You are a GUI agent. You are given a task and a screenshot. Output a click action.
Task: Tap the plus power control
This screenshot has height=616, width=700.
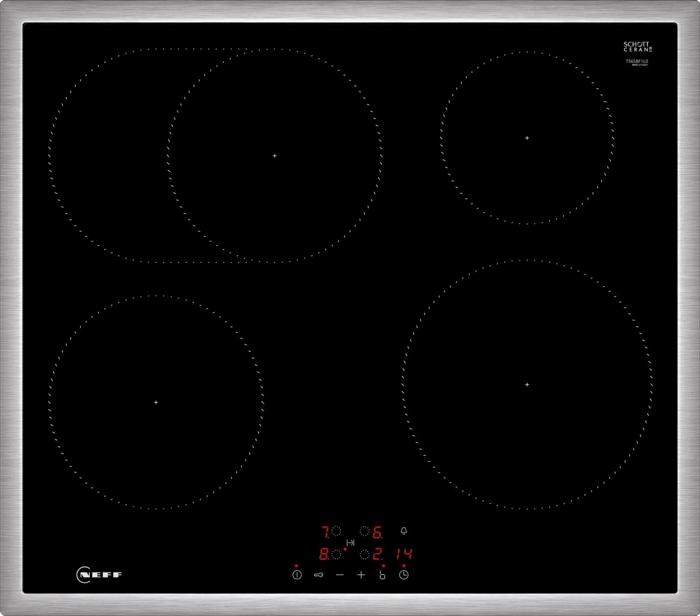361,575
